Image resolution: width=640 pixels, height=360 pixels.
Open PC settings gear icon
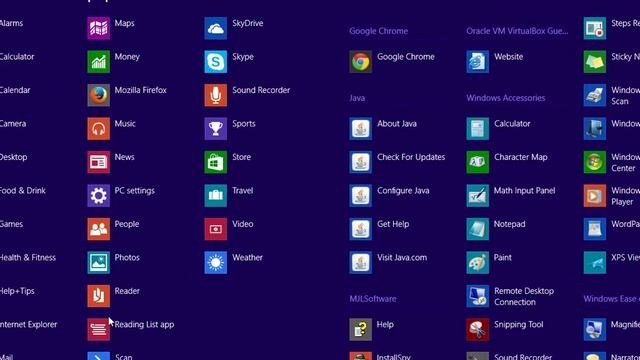pos(98,196)
